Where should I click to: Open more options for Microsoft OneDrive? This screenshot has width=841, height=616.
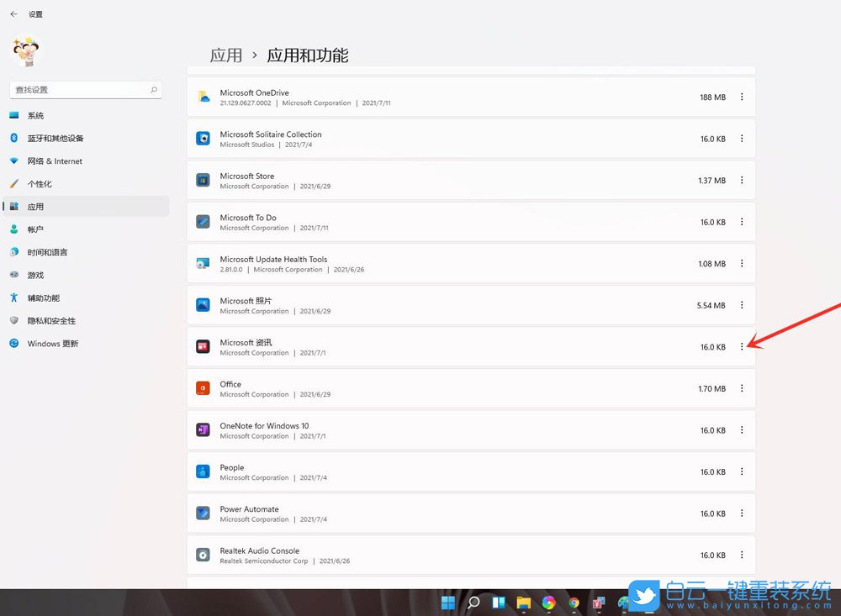pyautogui.click(x=742, y=97)
